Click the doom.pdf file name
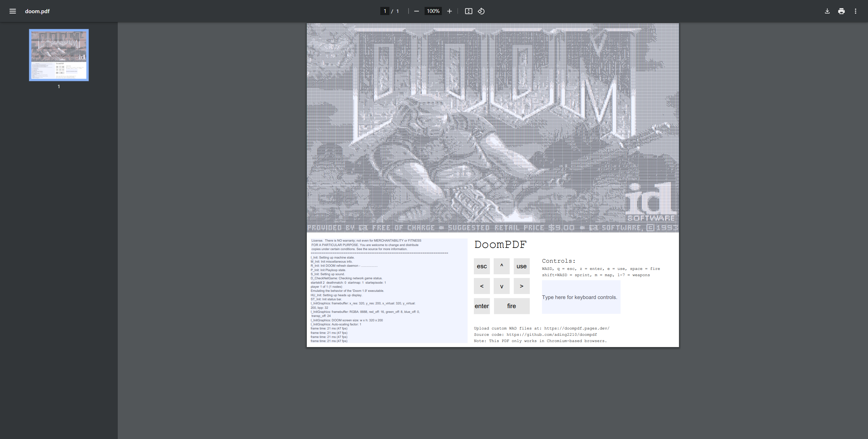 pyautogui.click(x=37, y=11)
